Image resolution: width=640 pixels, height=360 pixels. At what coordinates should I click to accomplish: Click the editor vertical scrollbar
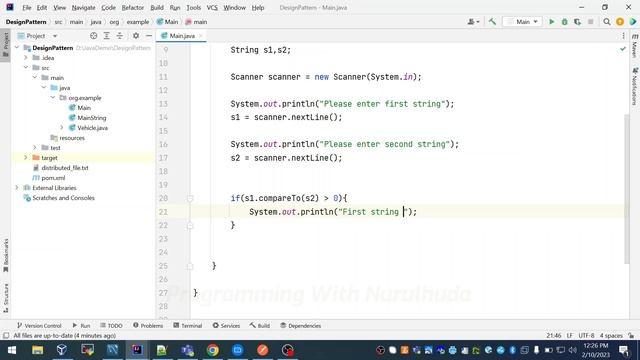(x=627, y=189)
